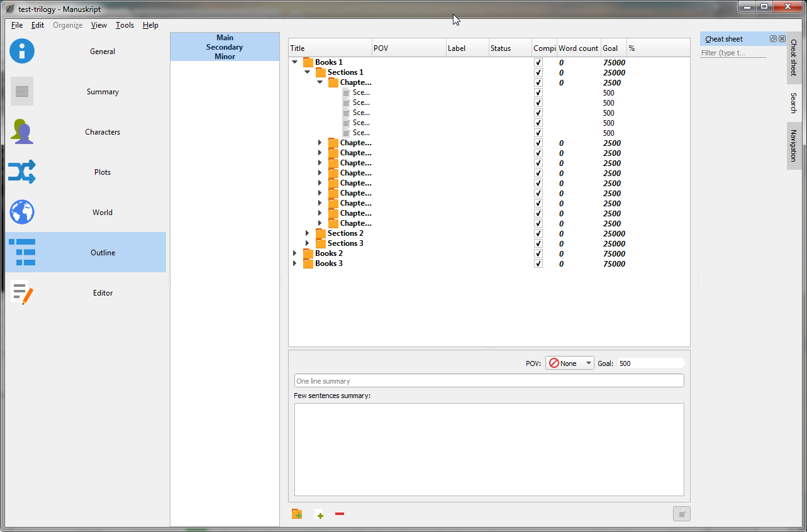Select the Plots shuffle icon
This screenshot has height=532, width=807.
point(21,172)
